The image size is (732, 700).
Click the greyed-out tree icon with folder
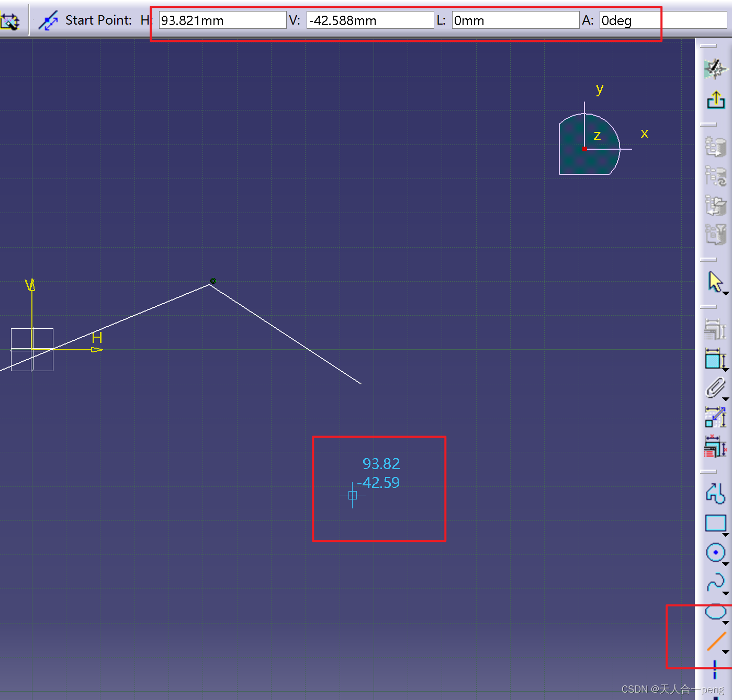click(715, 205)
